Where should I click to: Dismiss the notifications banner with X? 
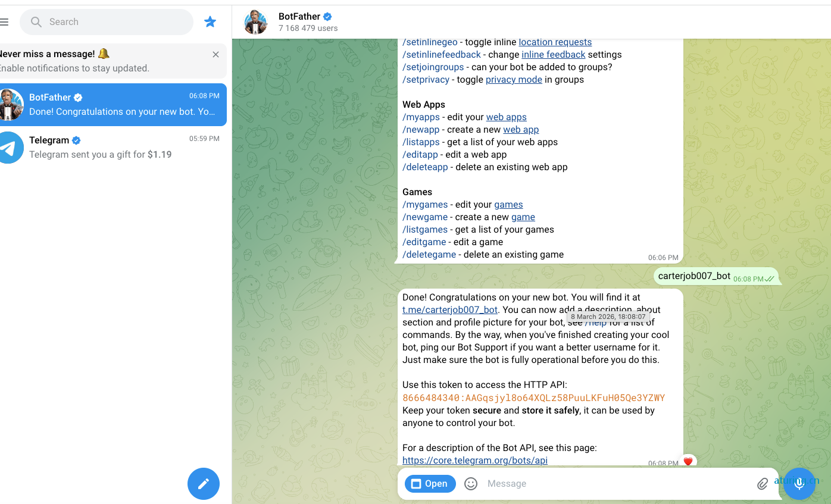tap(215, 55)
